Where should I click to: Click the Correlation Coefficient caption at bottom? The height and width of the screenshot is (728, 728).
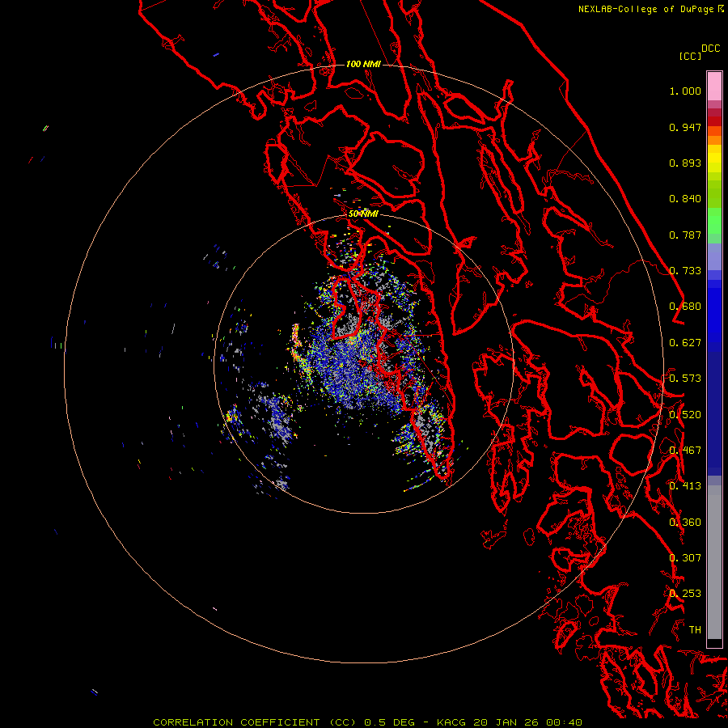click(367, 722)
